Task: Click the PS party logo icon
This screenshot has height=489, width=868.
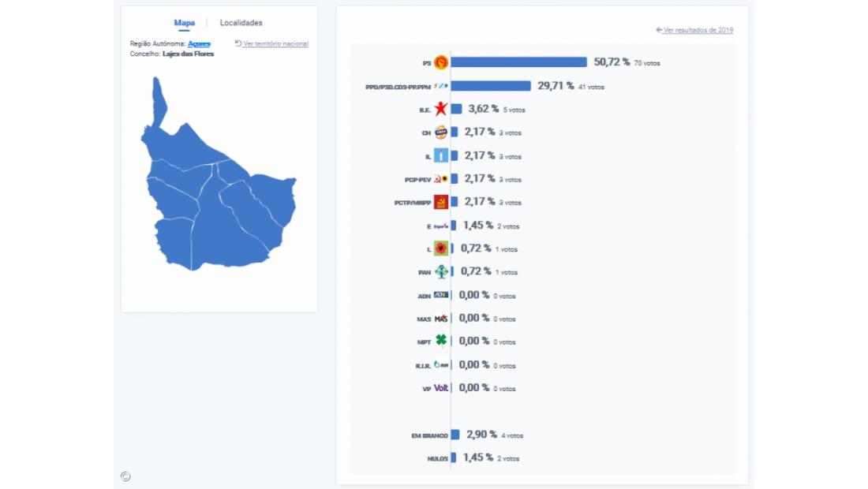Action: 441,62
